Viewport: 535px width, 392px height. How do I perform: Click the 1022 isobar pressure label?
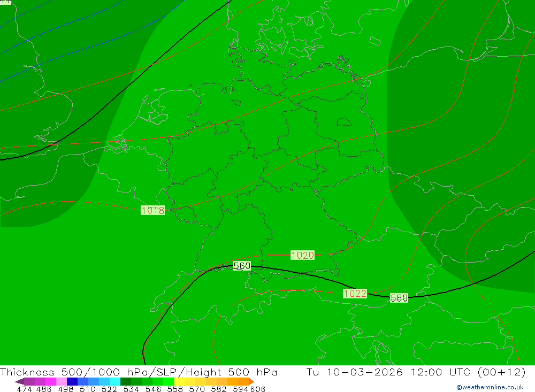coord(355,294)
